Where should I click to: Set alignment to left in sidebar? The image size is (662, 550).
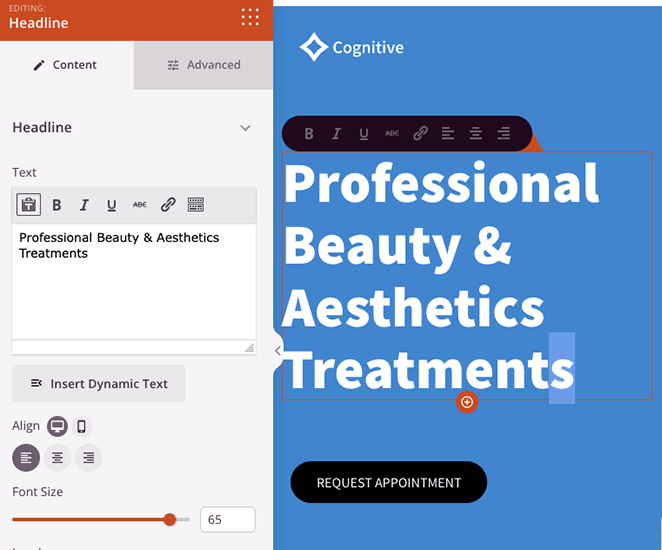click(26, 458)
